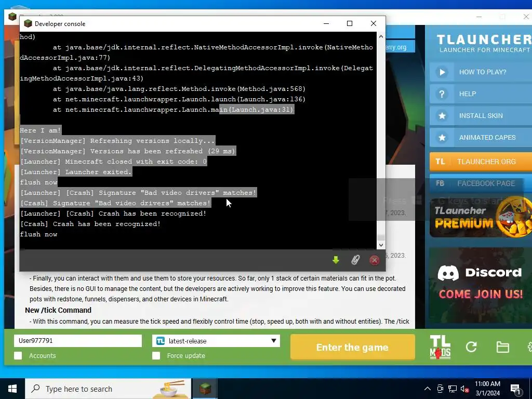This screenshot has width=532, height=399.
Task: Open the game folder icon
Action: pos(502,347)
